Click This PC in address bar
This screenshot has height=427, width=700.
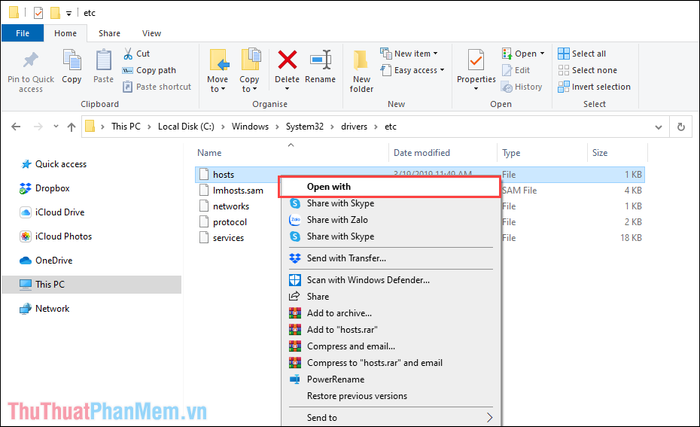click(x=126, y=126)
